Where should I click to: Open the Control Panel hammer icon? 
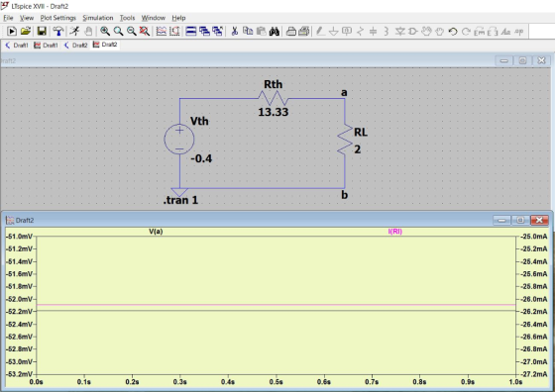pyautogui.click(x=58, y=32)
